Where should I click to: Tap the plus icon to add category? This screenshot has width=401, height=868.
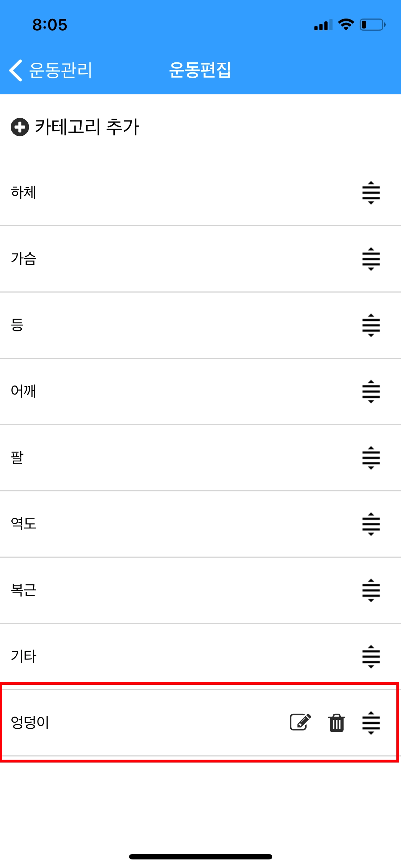coord(20,127)
